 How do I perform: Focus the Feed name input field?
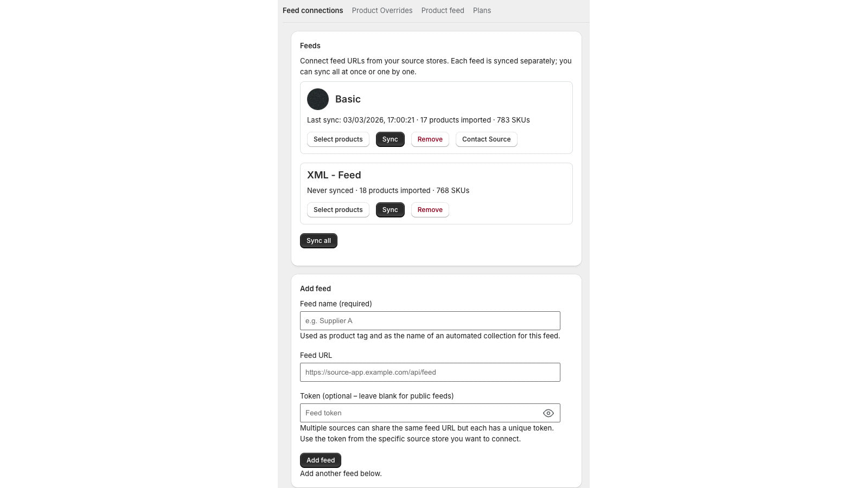coord(430,321)
